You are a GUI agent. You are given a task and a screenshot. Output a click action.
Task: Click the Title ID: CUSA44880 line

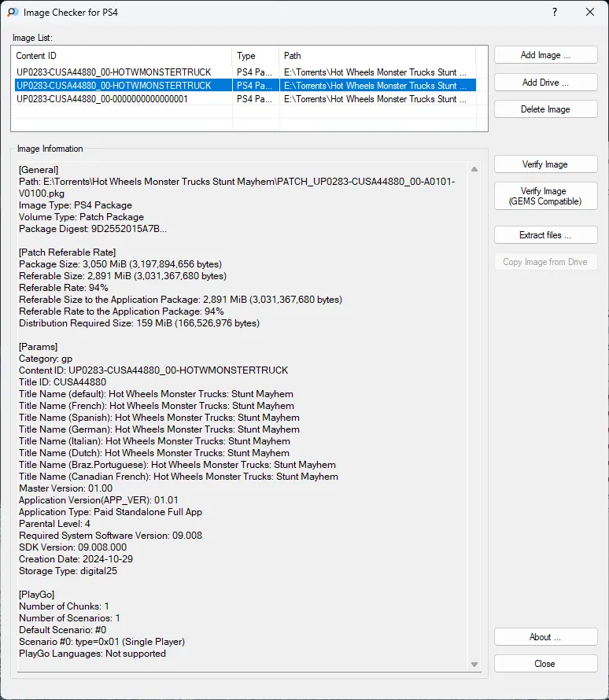tap(62, 382)
